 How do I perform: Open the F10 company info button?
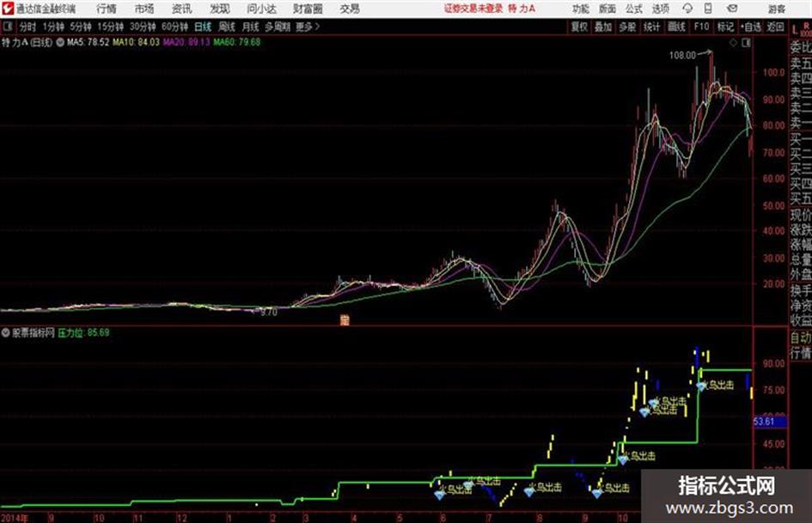pos(701,27)
